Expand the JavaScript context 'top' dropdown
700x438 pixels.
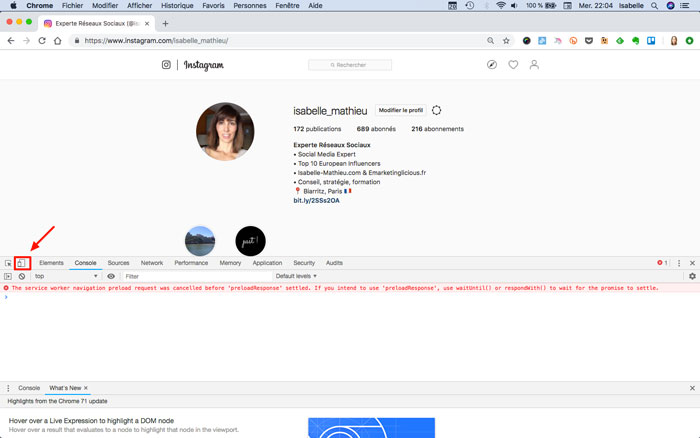coord(66,276)
